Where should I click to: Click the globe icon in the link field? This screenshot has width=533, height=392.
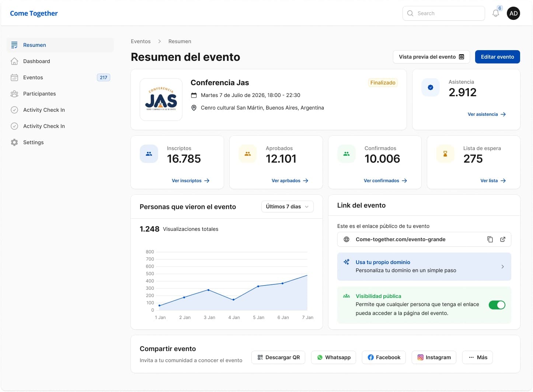click(x=346, y=239)
